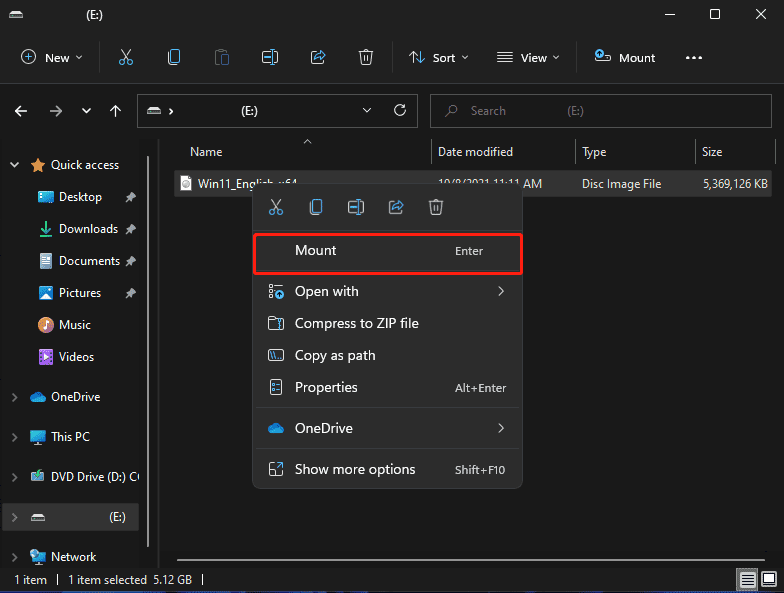Open the View dropdown
This screenshot has width=784, height=593.
click(528, 57)
